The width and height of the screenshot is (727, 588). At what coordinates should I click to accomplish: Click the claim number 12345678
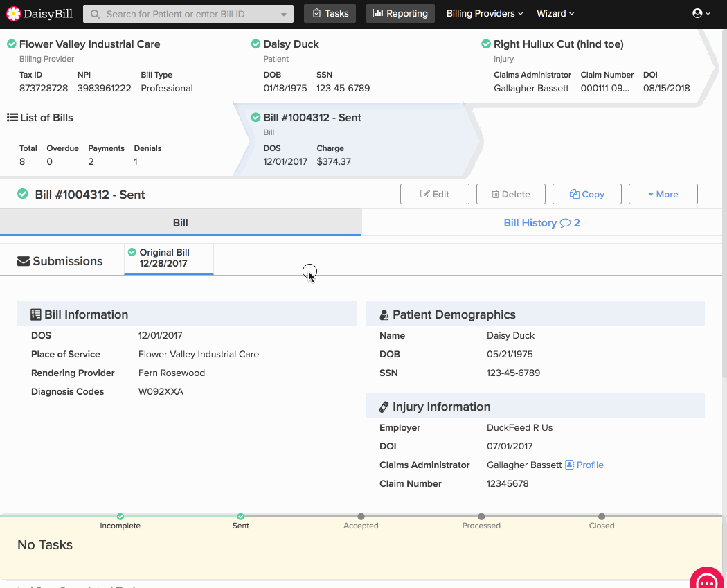tap(508, 483)
